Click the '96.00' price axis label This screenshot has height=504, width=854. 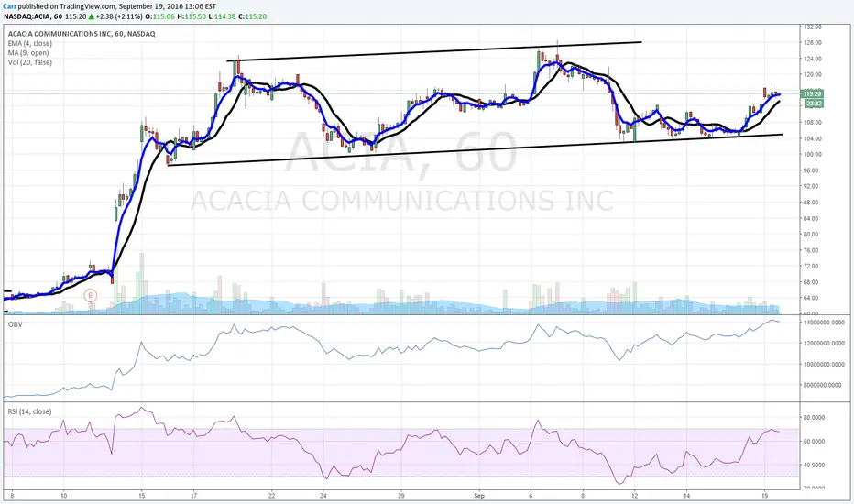point(813,170)
